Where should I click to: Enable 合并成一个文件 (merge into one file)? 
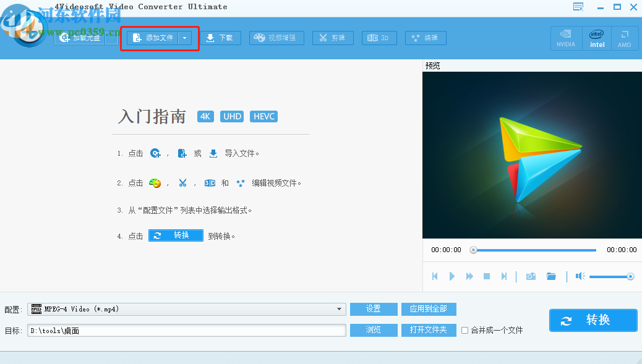point(464,330)
